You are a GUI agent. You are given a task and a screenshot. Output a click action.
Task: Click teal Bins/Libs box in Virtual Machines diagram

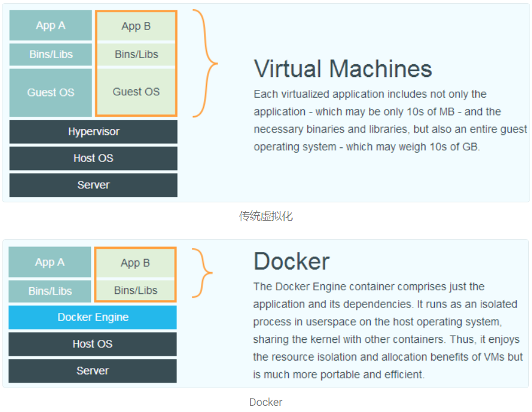[51, 54]
